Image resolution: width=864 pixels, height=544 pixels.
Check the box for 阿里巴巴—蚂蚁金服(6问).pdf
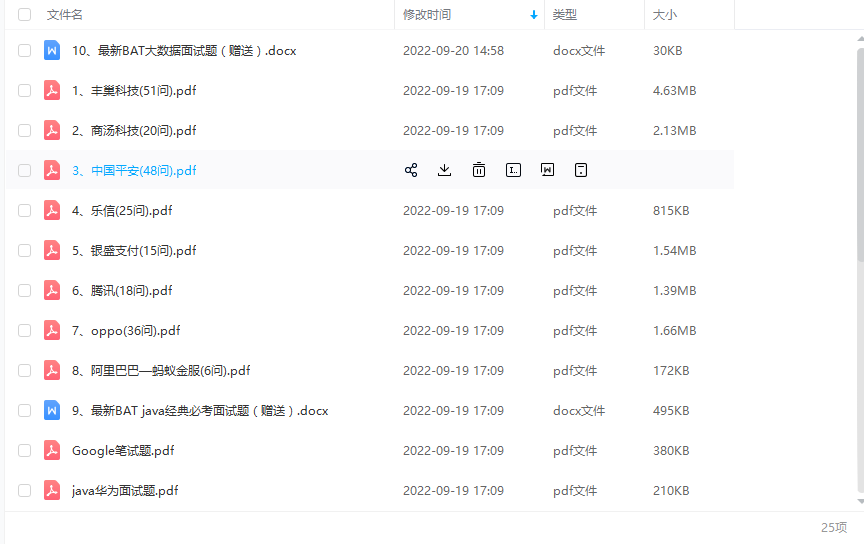[24, 370]
